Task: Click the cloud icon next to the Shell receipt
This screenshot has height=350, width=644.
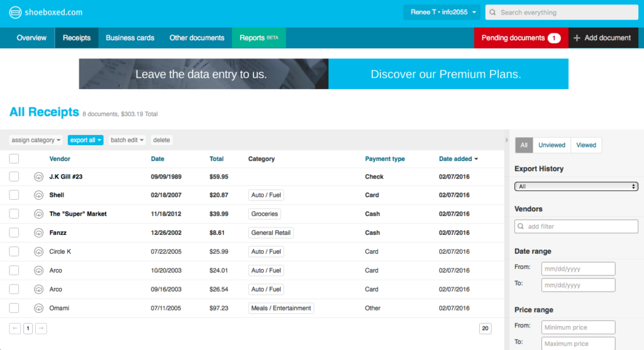Action: pyautogui.click(x=38, y=195)
